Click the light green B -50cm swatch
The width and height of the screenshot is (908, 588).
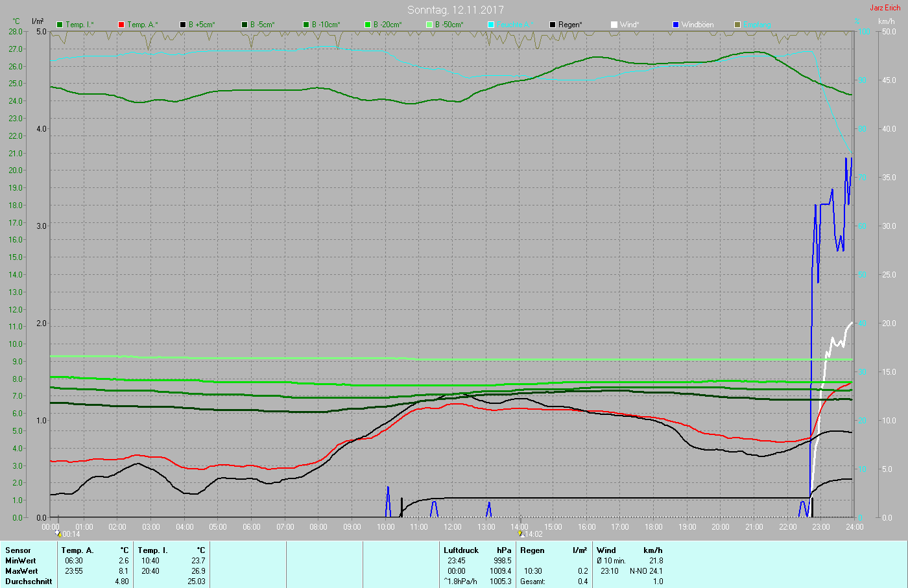pyautogui.click(x=429, y=25)
